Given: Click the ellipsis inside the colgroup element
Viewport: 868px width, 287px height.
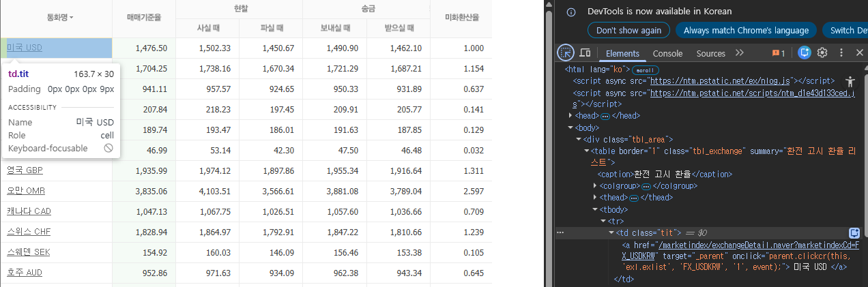Looking at the screenshot, I should click(646, 186).
